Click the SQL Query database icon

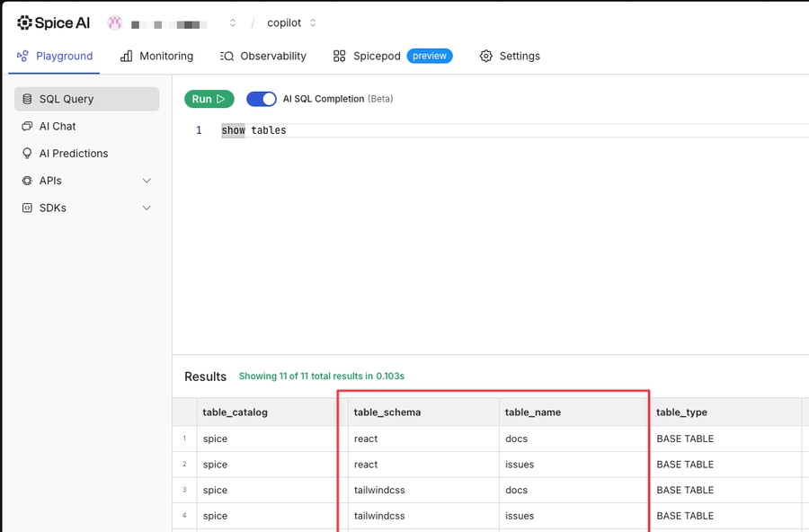(x=28, y=100)
